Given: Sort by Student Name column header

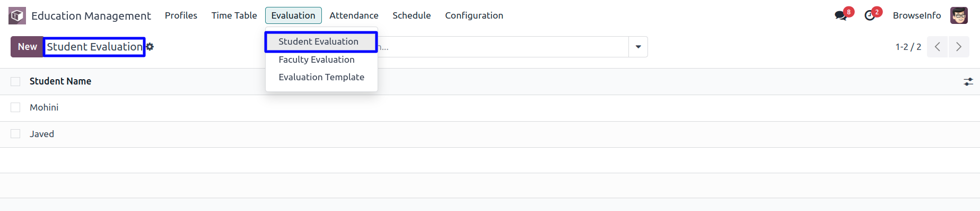Looking at the screenshot, I should tap(60, 81).
